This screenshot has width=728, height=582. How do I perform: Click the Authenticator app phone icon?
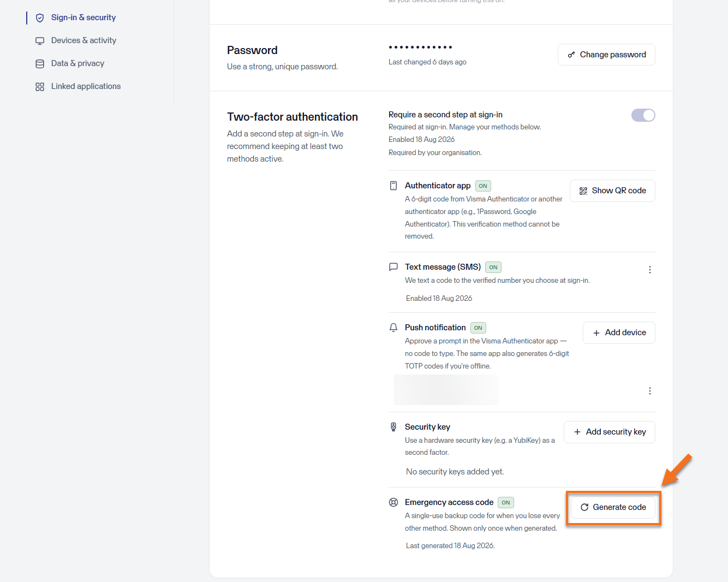pos(393,186)
